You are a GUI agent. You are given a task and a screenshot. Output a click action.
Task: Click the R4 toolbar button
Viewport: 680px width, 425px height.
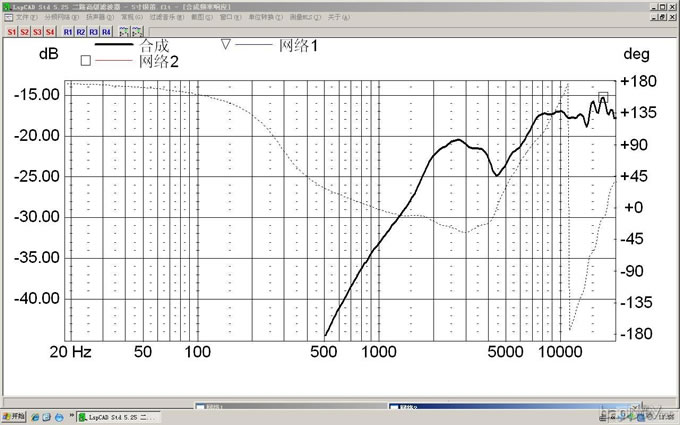(106, 31)
